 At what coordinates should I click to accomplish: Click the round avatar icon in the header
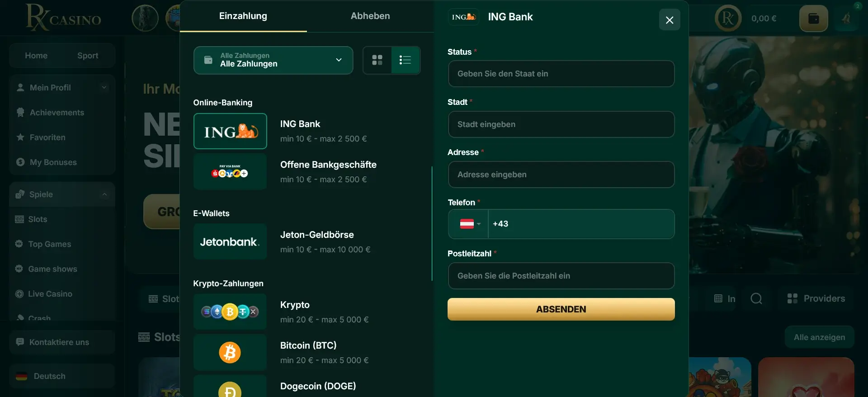click(x=145, y=19)
